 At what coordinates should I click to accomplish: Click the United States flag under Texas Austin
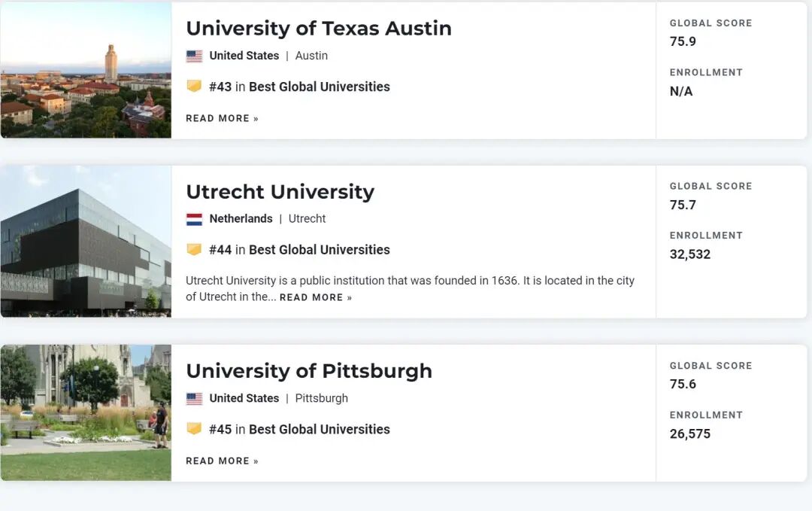point(194,56)
